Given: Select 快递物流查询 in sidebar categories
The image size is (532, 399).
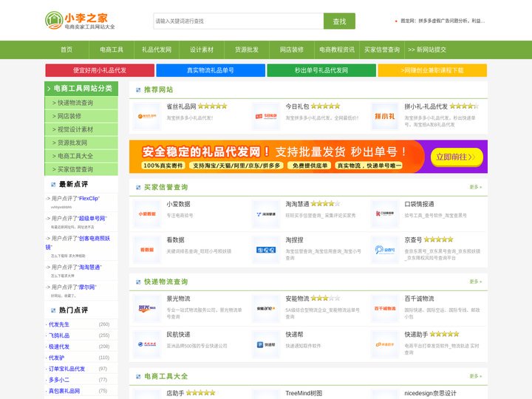Looking at the screenshot, I should pyautogui.click(x=81, y=103).
